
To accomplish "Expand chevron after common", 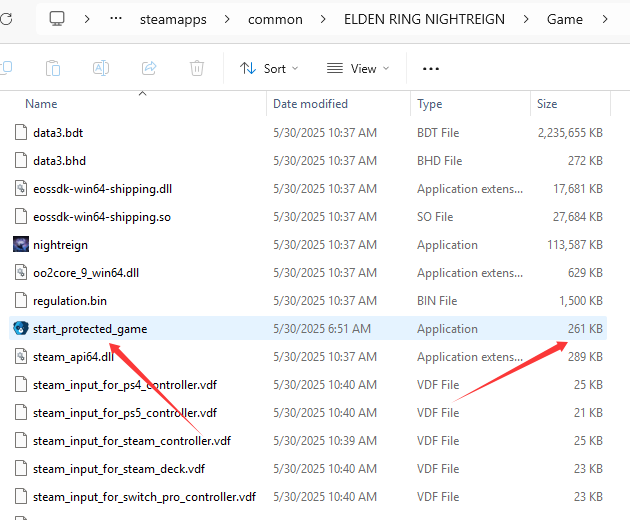I will click(x=323, y=19).
